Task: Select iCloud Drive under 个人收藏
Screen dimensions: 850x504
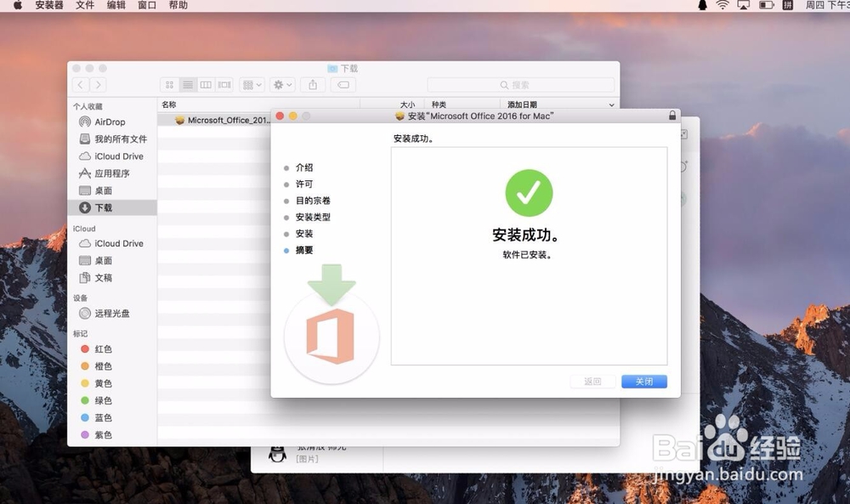Action: [112, 156]
